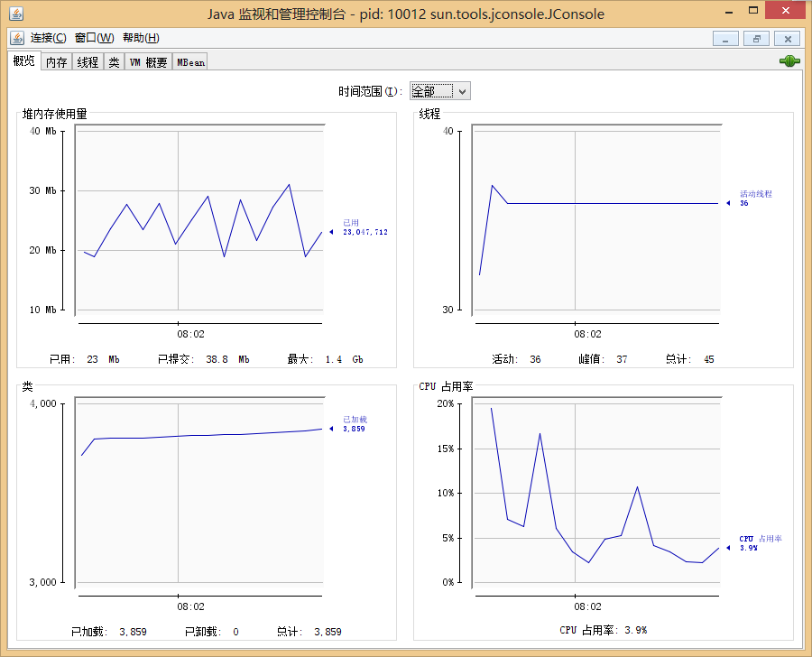Screen dimensions: 812x657
Task: Click the 10% axis label on CPU chart
Action: tap(446, 494)
